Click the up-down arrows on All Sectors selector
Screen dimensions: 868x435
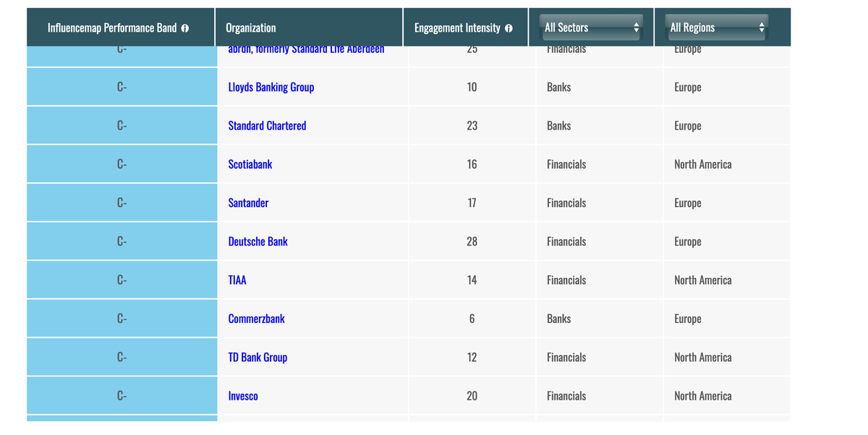[637, 27]
